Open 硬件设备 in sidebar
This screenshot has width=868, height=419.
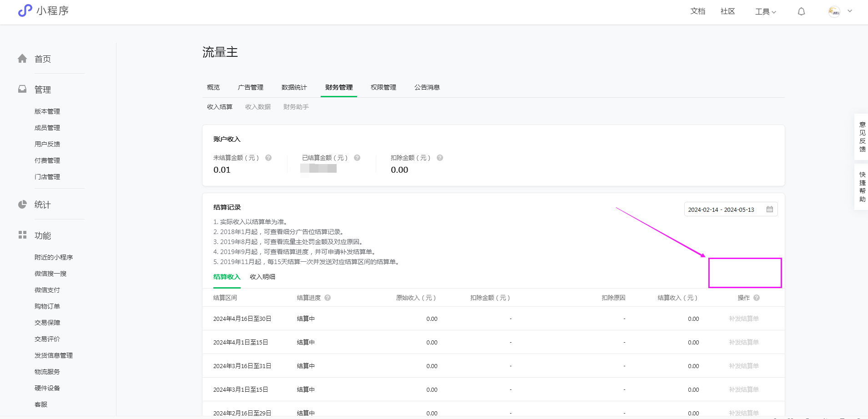point(47,388)
